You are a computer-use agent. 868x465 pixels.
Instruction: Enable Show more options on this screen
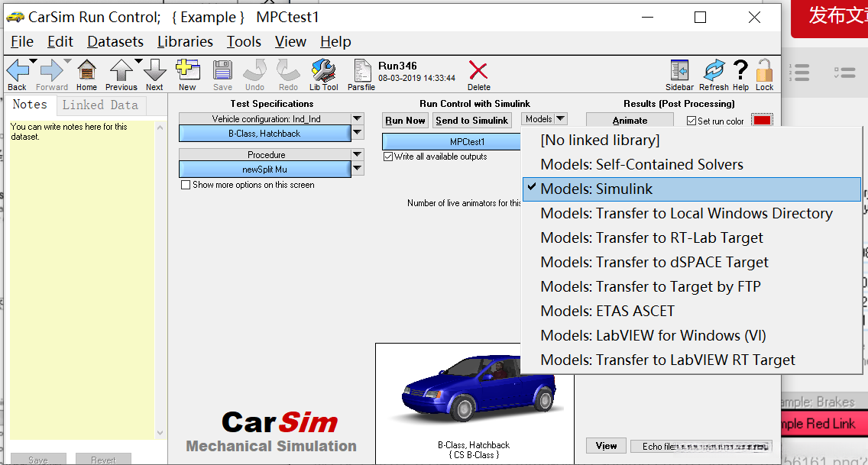tap(186, 185)
